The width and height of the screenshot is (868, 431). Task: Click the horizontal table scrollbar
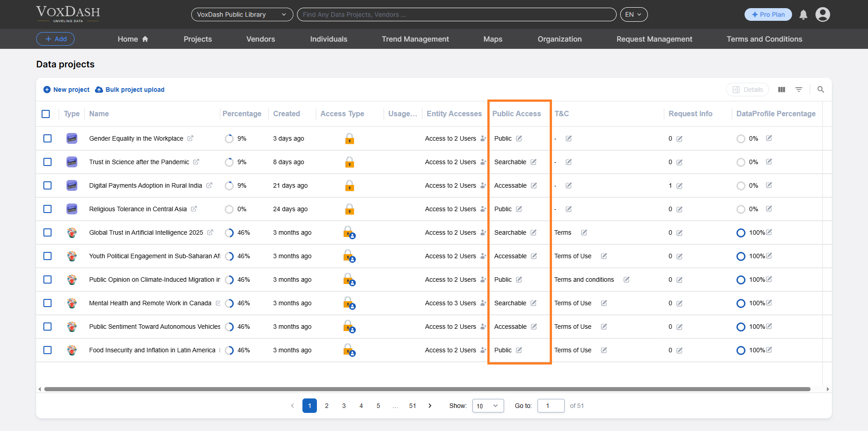pos(427,389)
